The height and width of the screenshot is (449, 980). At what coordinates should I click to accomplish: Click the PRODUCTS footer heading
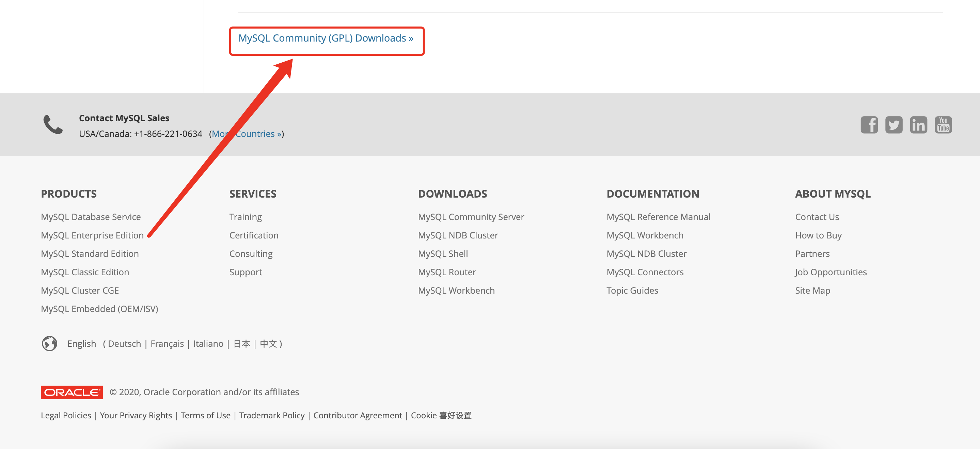point(69,194)
